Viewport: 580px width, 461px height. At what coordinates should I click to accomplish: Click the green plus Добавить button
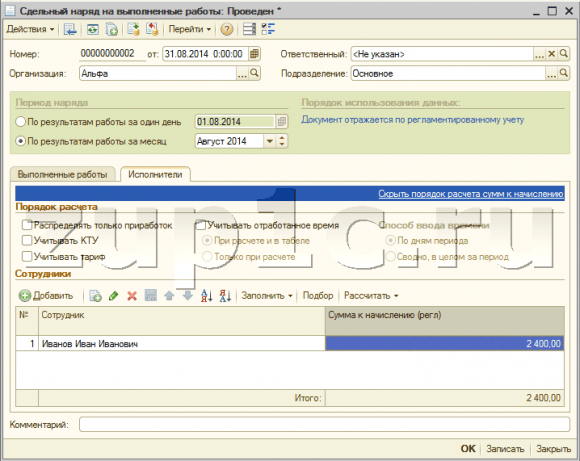click(x=46, y=296)
